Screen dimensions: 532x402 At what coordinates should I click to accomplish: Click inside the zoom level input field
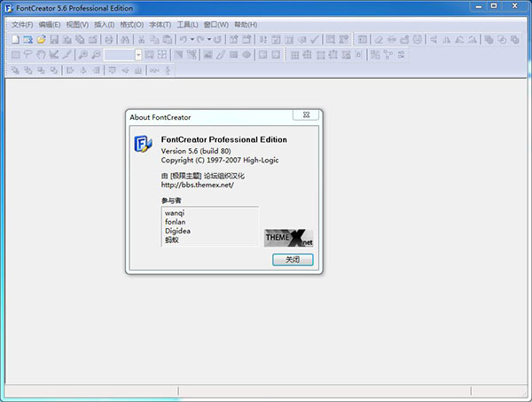[x=120, y=55]
